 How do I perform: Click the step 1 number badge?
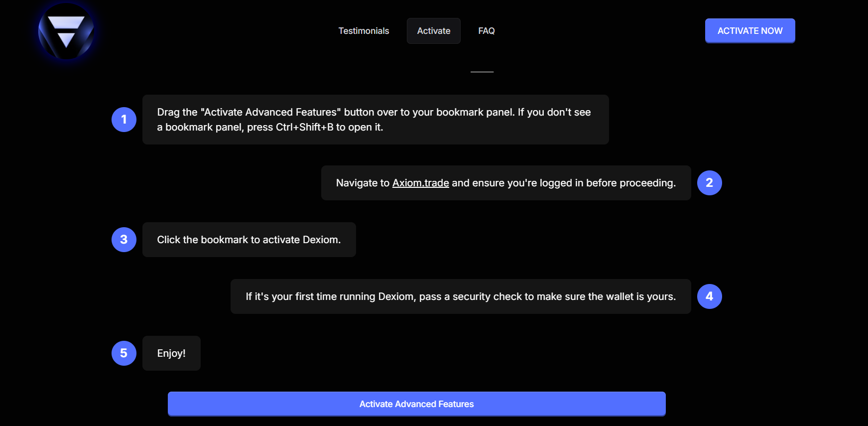click(x=124, y=120)
